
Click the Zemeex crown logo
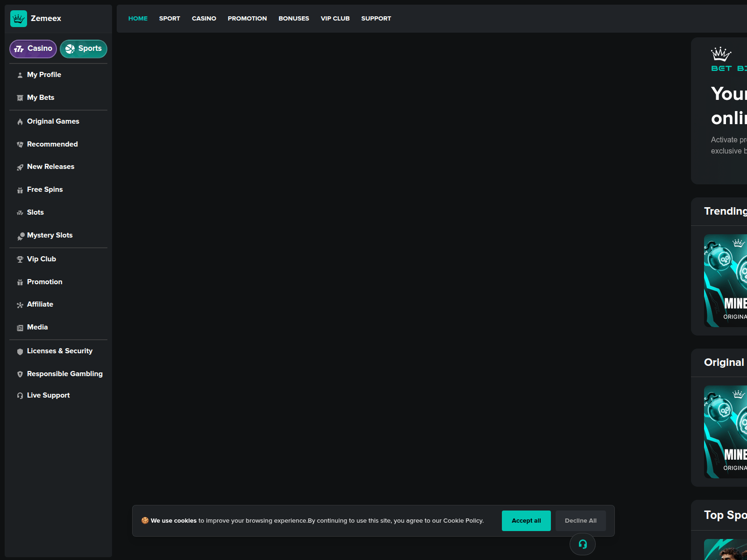pyautogui.click(x=19, y=19)
